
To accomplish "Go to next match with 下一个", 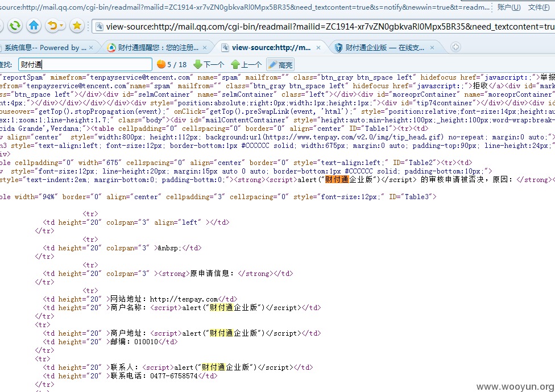I will (x=209, y=64).
